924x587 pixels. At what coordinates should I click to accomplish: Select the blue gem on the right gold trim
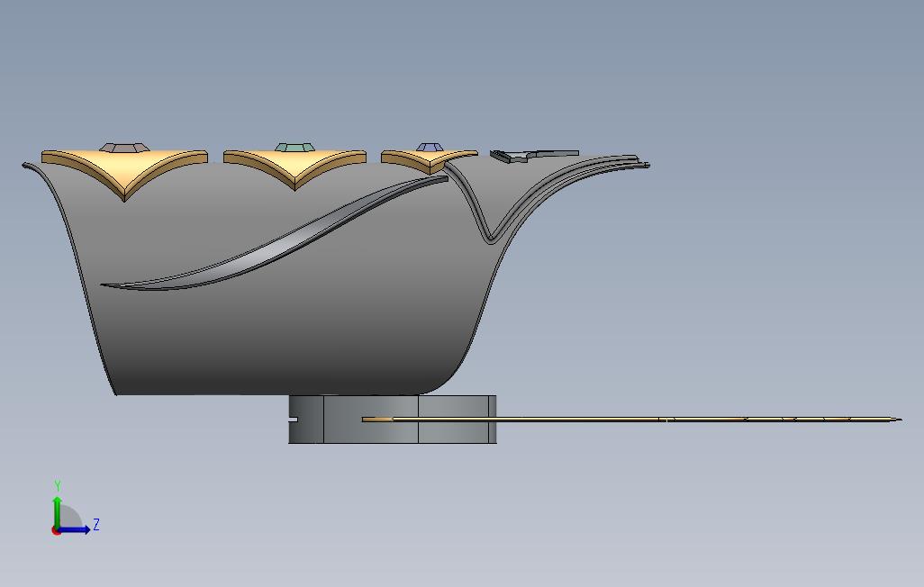pos(430,147)
